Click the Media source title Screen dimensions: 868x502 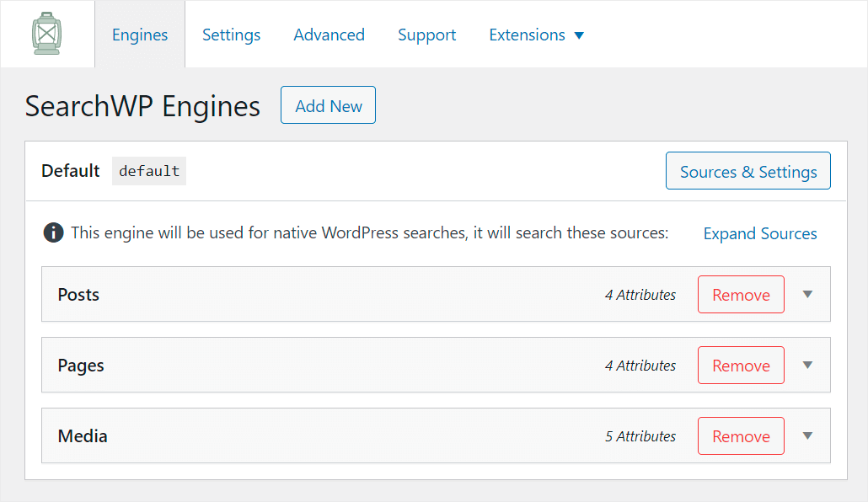[83, 436]
